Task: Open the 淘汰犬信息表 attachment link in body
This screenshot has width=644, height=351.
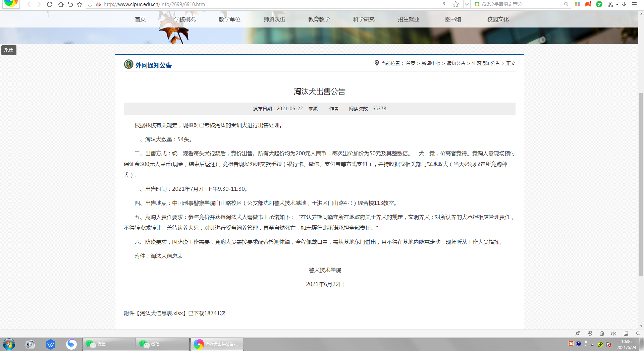Action: point(167,256)
